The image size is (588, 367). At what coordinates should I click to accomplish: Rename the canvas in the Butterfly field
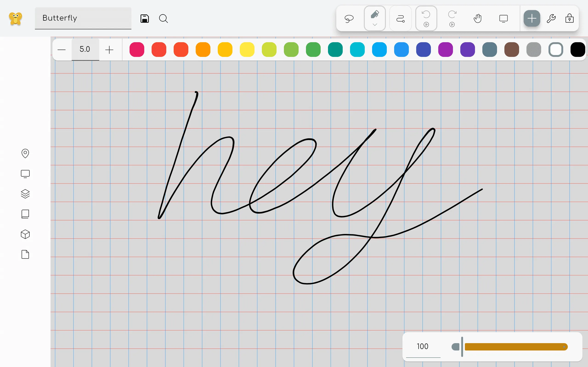[83, 18]
